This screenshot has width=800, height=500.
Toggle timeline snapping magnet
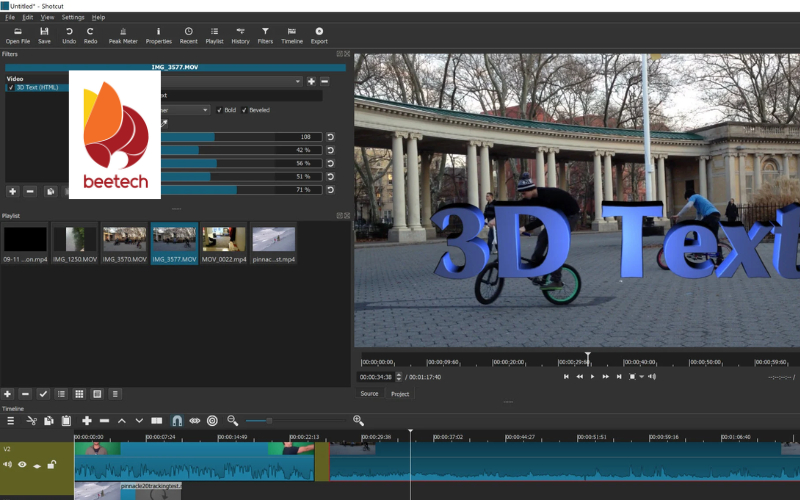tap(177, 421)
